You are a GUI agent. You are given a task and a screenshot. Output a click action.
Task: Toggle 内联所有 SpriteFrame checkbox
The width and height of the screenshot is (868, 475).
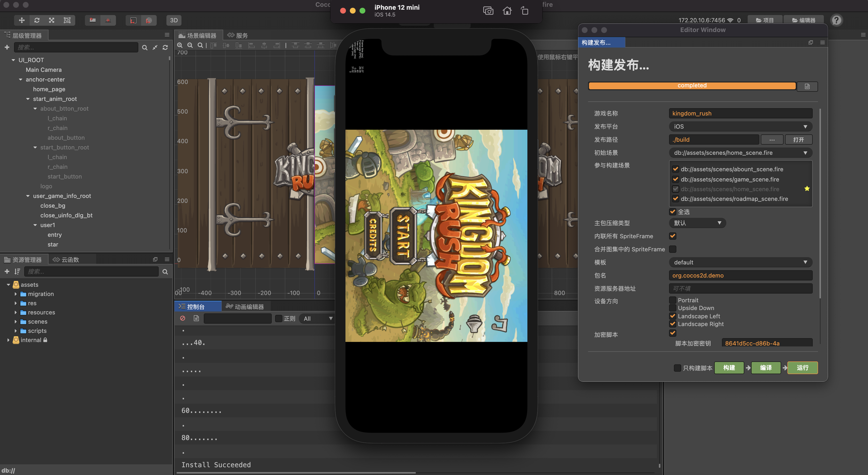pos(672,236)
